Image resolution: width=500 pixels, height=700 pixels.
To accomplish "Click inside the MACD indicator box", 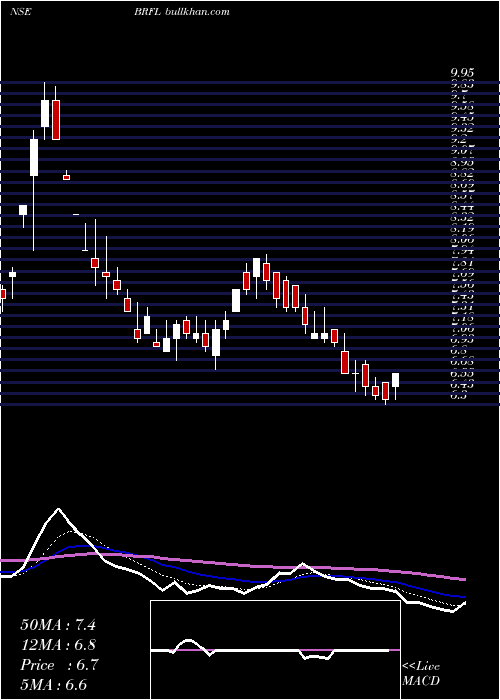I will pos(275,650).
